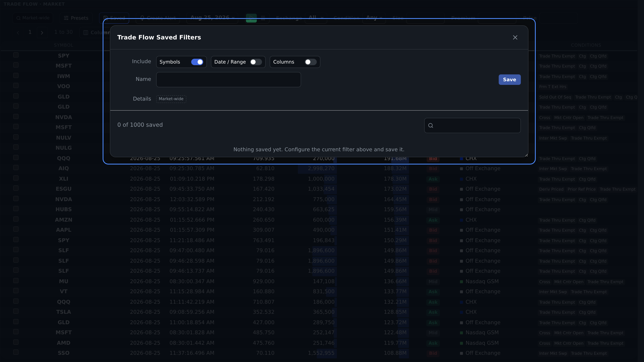The height and width of the screenshot is (362, 644).
Task: Click the dialog resize grip in the corner
Action: [x=526, y=155]
